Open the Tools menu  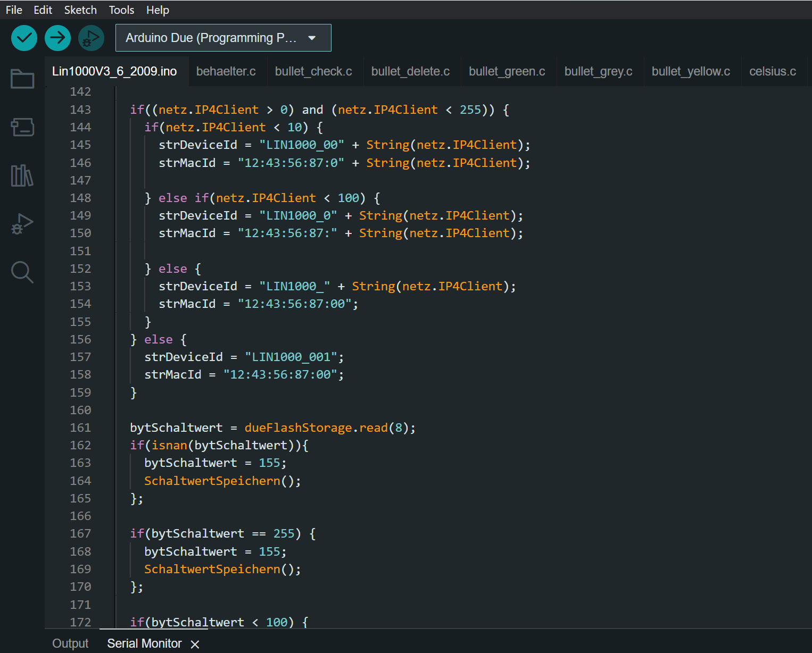[121, 10]
